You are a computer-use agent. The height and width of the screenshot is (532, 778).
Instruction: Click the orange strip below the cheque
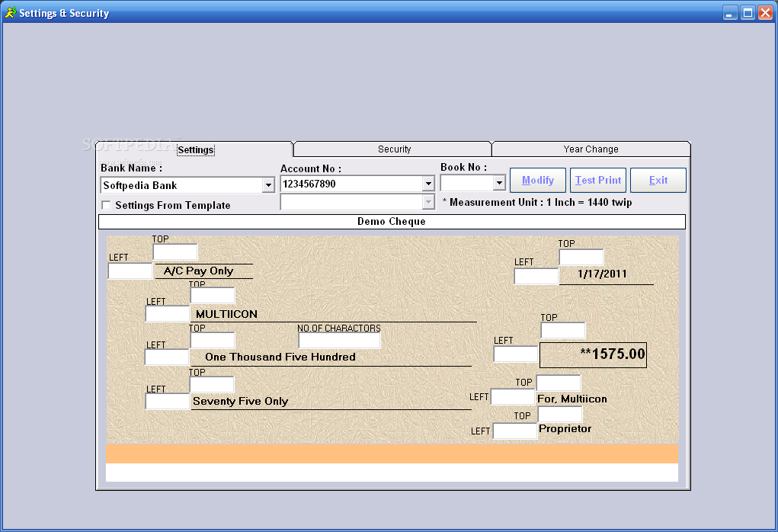(392, 453)
